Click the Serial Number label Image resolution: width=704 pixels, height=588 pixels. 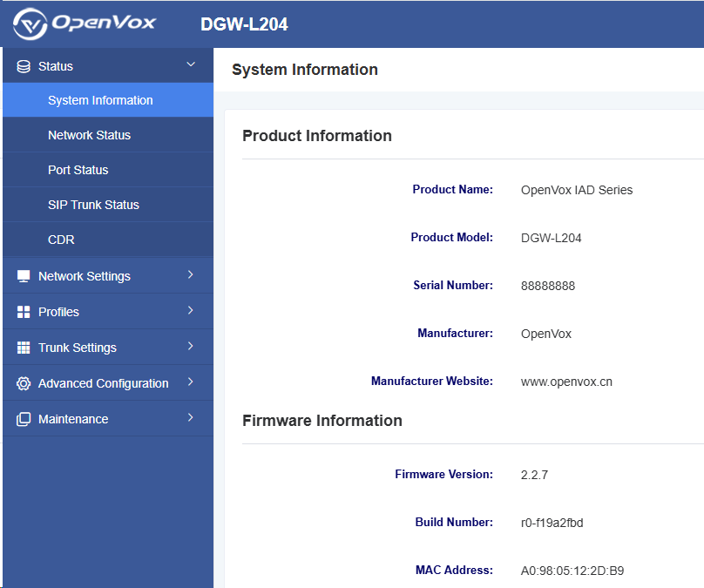pyautogui.click(x=453, y=286)
